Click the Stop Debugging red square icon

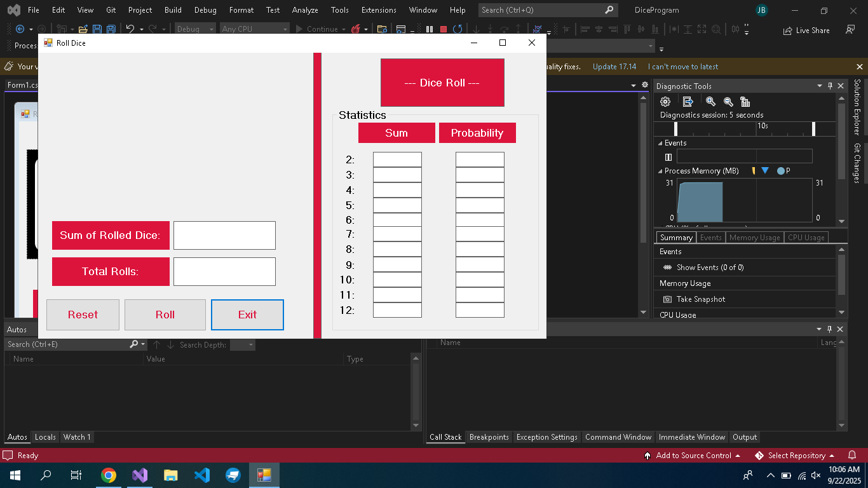[x=444, y=29]
